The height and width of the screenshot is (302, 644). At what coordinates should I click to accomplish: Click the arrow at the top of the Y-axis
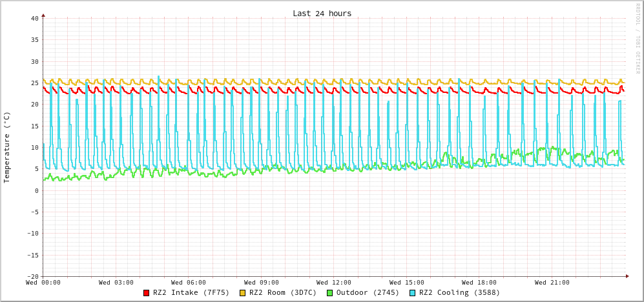[x=43, y=15]
